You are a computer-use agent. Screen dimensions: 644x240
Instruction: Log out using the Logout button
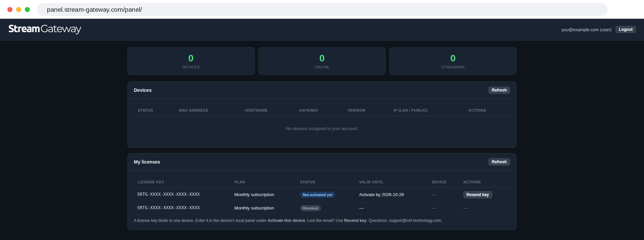[626, 29]
